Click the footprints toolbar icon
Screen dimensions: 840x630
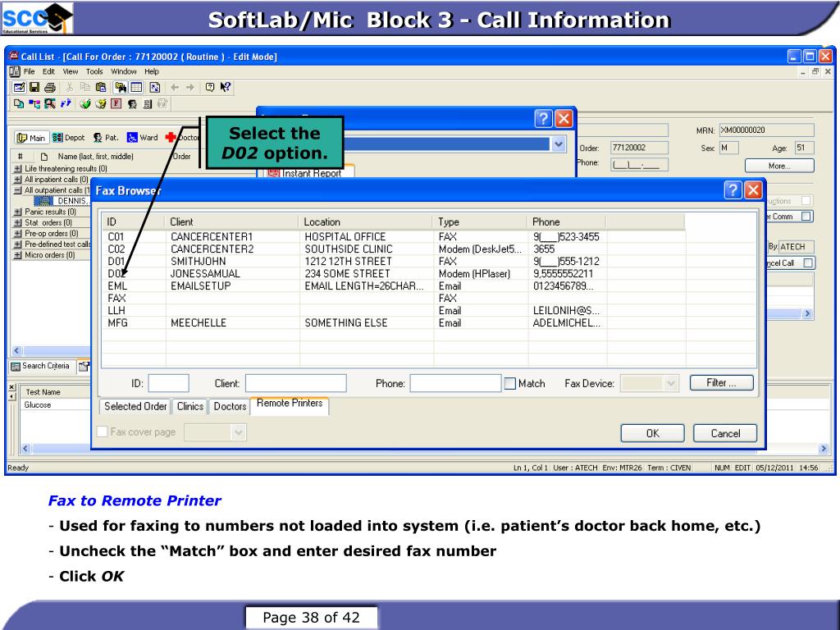point(66,103)
